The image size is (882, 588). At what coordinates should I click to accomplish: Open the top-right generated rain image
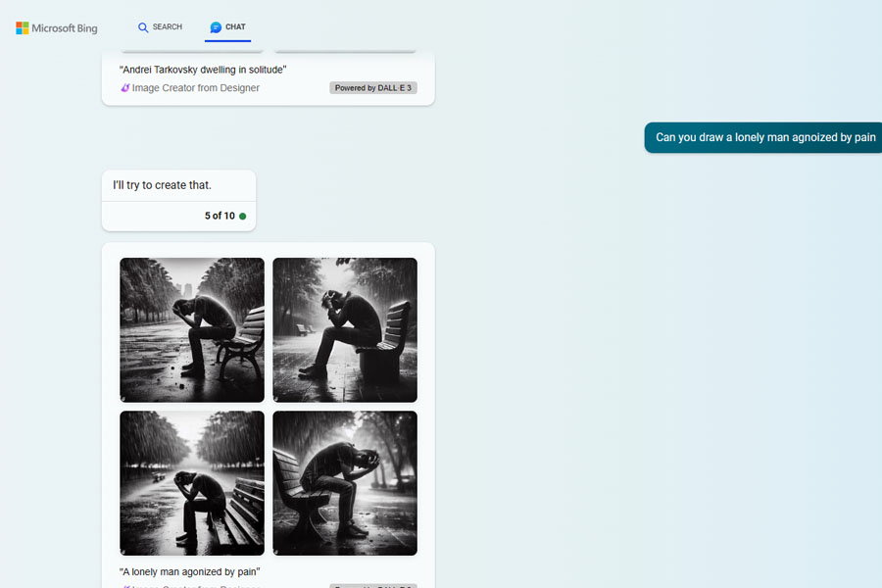coord(345,329)
